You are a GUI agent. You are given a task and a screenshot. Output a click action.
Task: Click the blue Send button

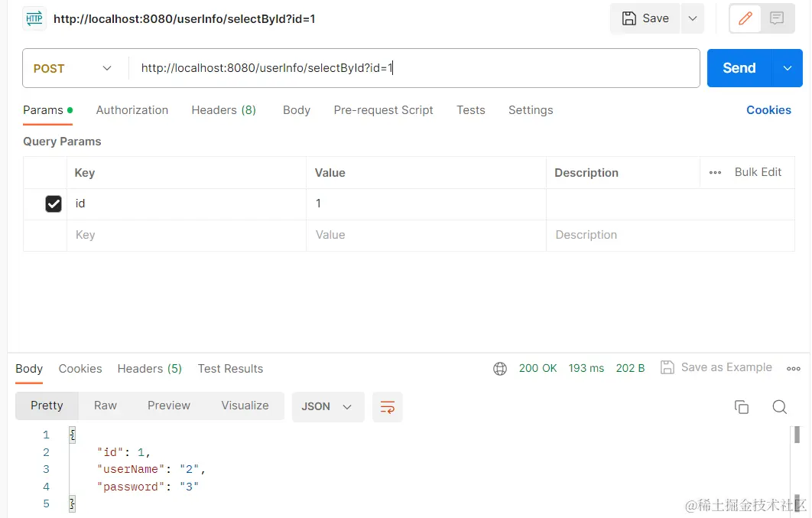click(x=739, y=68)
